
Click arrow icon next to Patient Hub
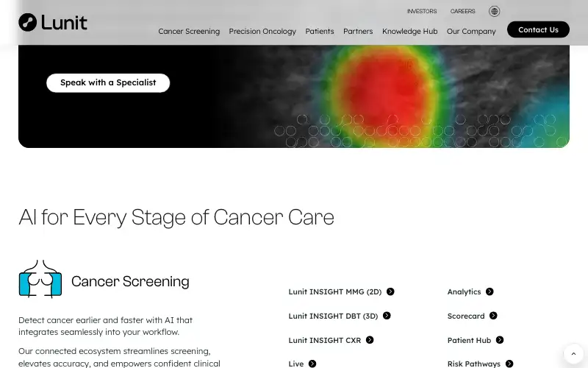(x=500, y=340)
